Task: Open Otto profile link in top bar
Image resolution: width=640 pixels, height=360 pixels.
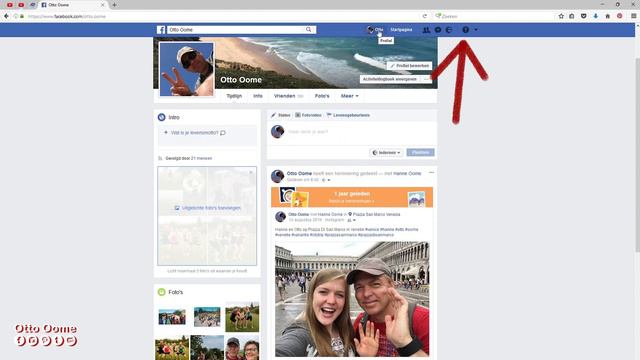Action: 375,30
